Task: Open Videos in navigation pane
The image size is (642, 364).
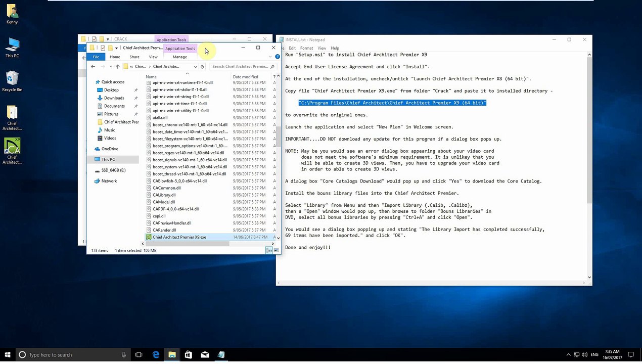Action: click(x=110, y=138)
